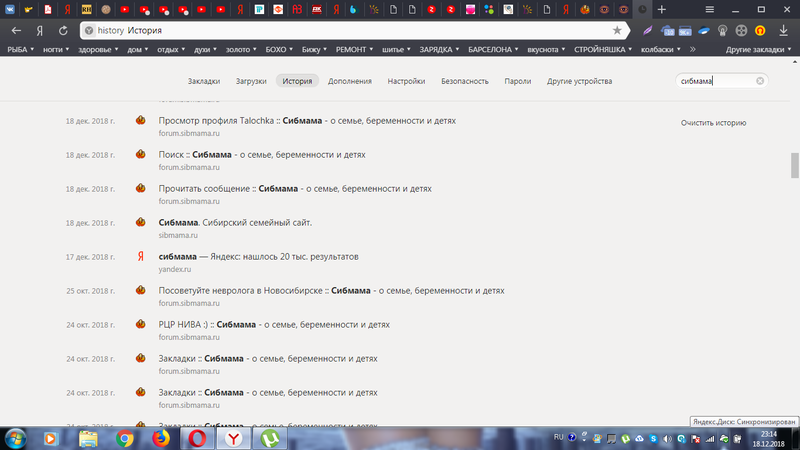Open Просмотр профиля Talochka history entry
Viewport: 800px width, 450px height.
[x=307, y=121]
